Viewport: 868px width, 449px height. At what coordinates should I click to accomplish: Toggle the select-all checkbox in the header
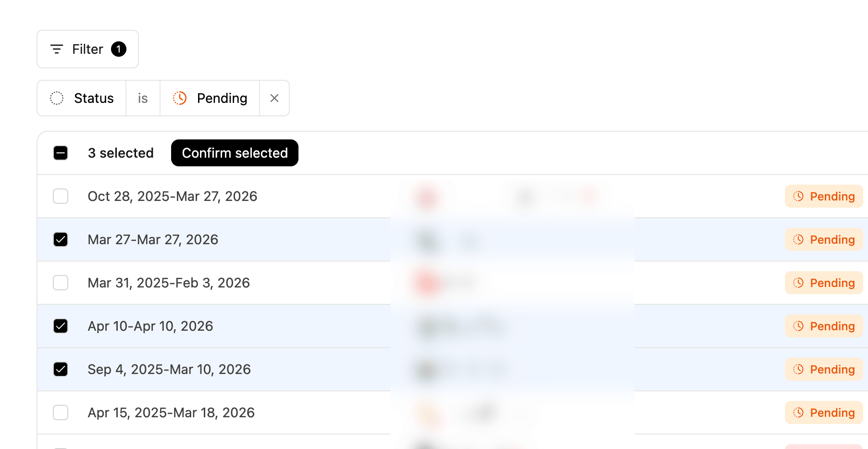tap(61, 153)
